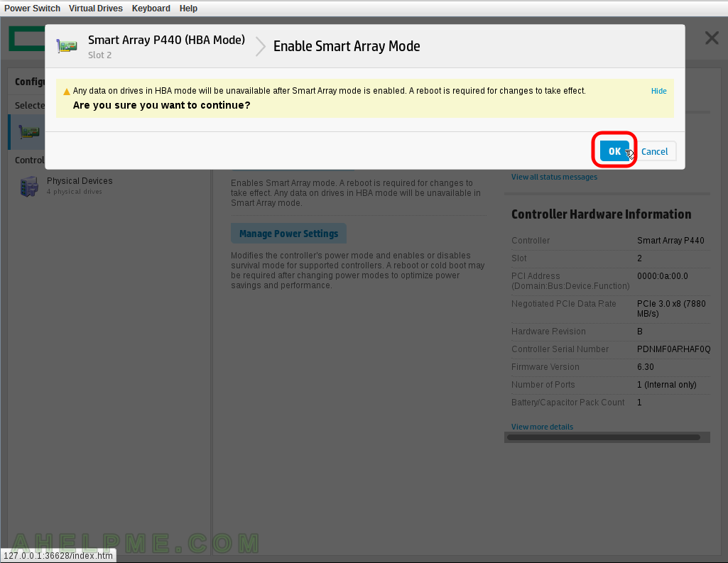728x563 pixels.
Task: Open View more details link
Action: [542, 427]
